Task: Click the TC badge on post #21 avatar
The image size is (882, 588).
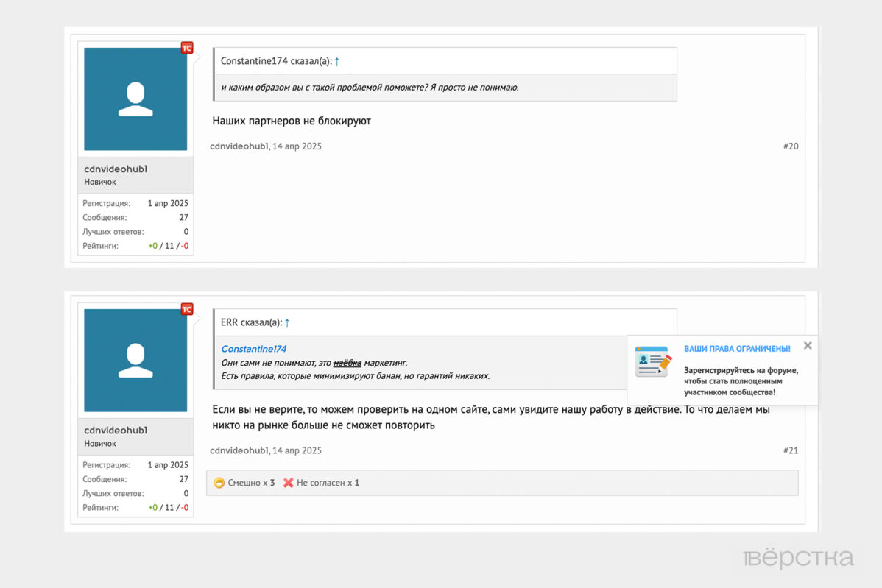Action: pos(187,310)
